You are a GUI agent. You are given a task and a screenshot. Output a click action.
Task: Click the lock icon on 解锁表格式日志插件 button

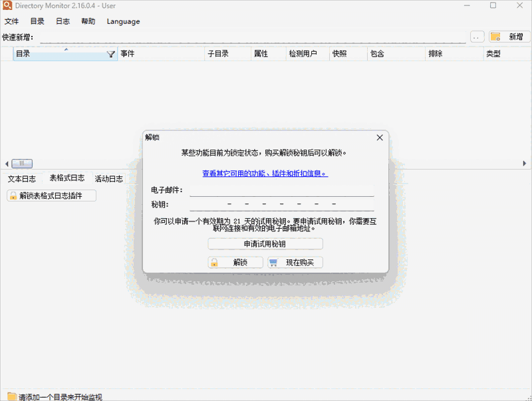(15, 196)
